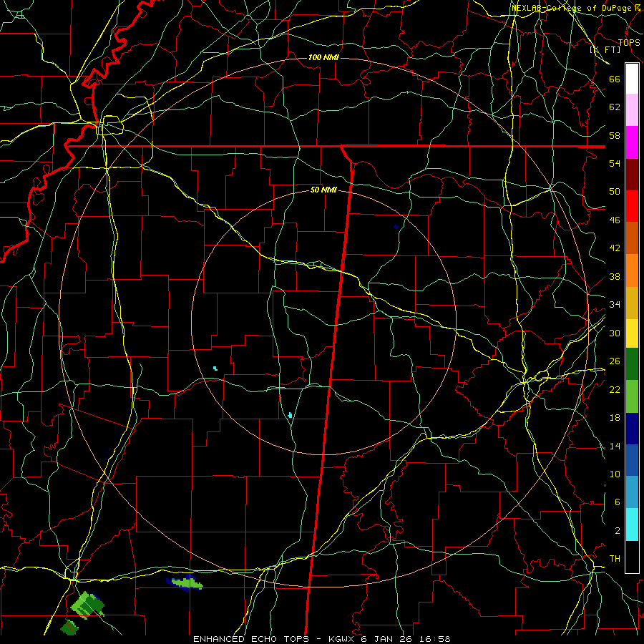The height and width of the screenshot is (644, 644).
Task: Click the 'TOPS' legend heading
Action: point(629,43)
